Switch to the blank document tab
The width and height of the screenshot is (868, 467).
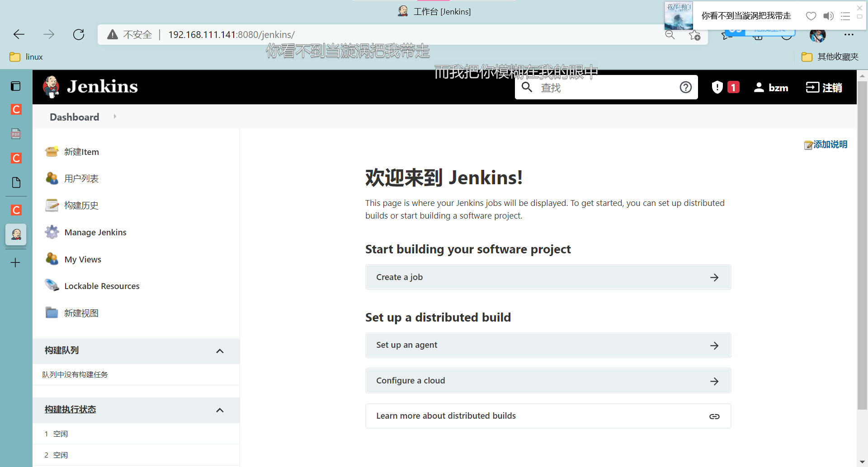(x=16, y=182)
